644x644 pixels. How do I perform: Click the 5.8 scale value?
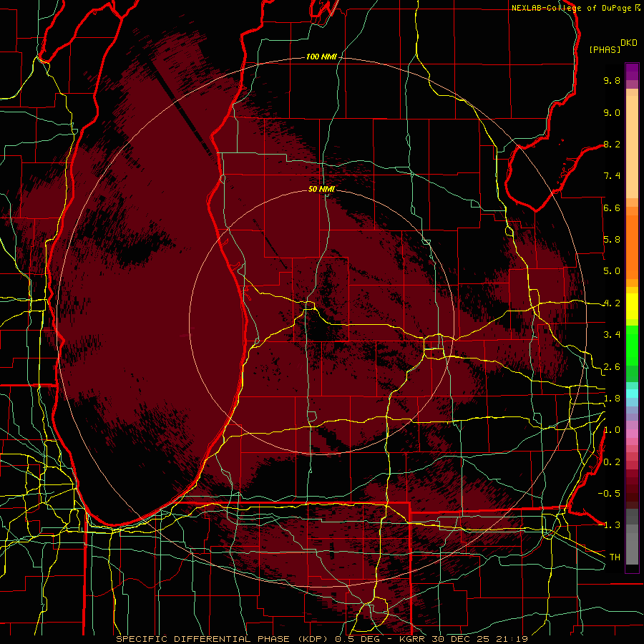[x=612, y=240]
